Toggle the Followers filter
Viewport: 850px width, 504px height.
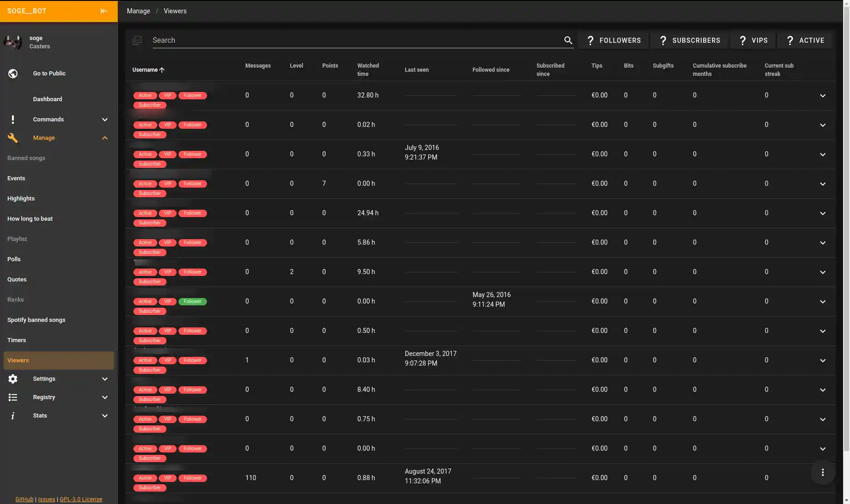pyautogui.click(x=614, y=40)
